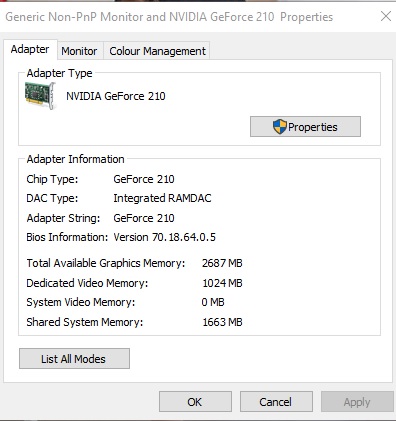Confirm with the OK button
The width and height of the screenshot is (396, 421).
195,402
